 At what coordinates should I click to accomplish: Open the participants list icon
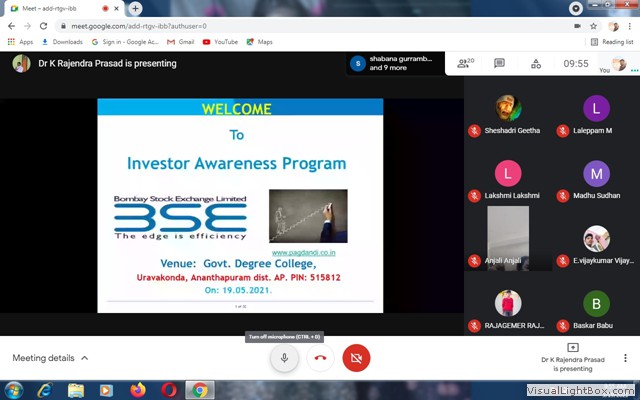point(465,63)
